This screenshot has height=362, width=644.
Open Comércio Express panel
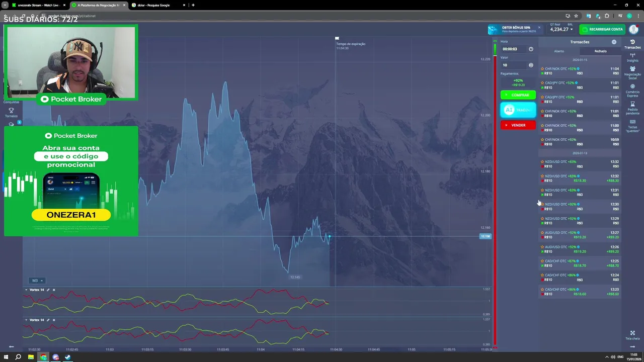(x=632, y=90)
